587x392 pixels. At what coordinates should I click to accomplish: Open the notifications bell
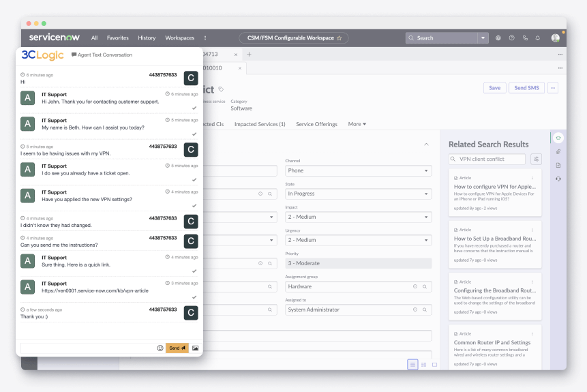pos(538,37)
